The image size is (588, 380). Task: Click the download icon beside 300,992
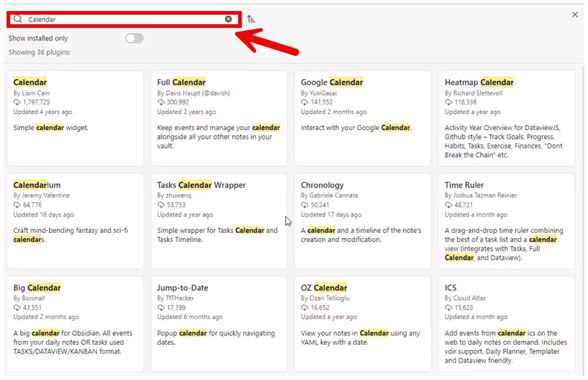tap(160, 102)
